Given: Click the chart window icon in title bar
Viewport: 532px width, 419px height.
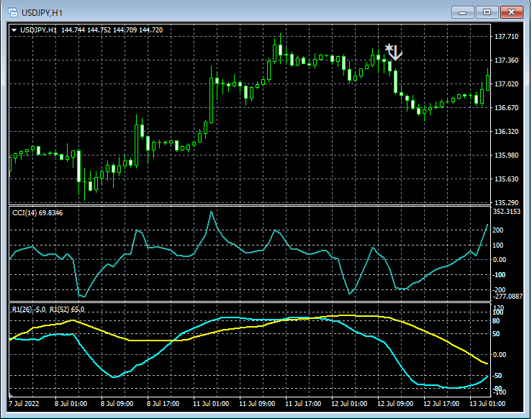Looking at the screenshot, I should pos(12,12).
